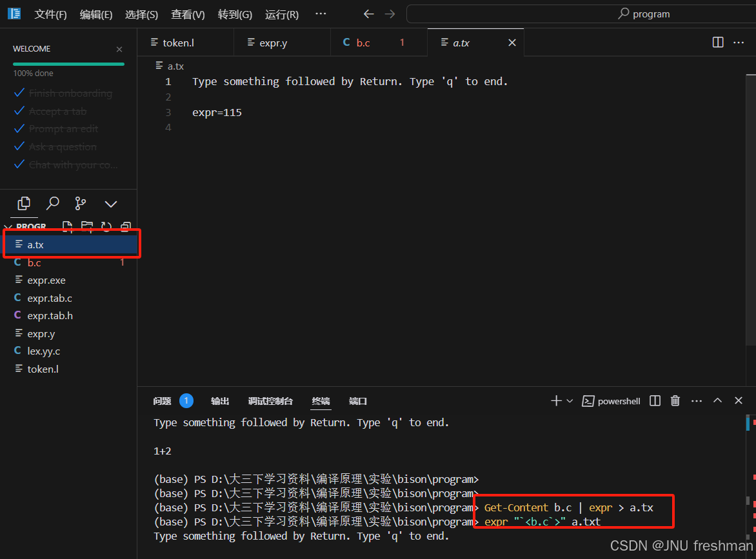
Task: Create a new file in explorer
Action: click(68, 226)
